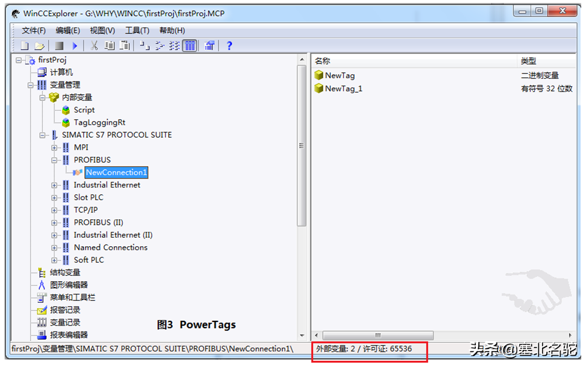
Task: Open the 文件(F) menu
Action: 33,31
